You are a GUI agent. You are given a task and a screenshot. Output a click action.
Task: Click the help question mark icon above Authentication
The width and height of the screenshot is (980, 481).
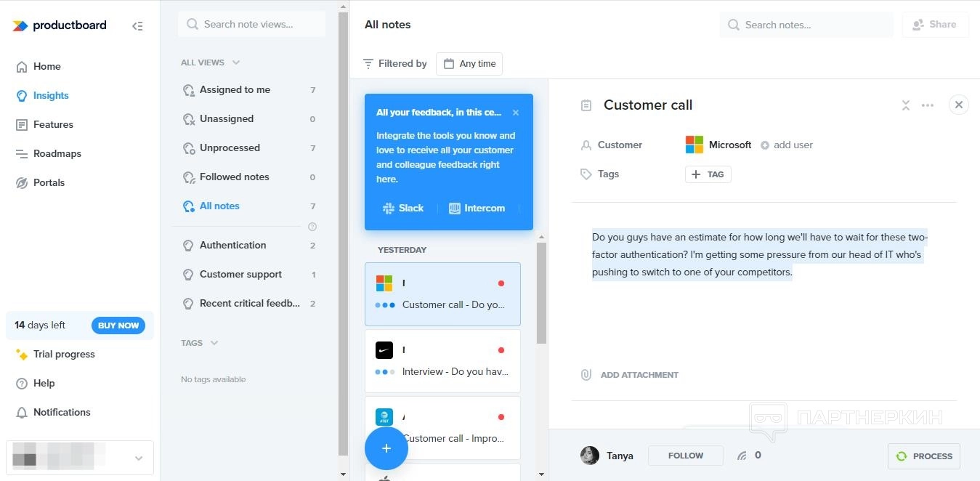pyautogui.click(x=312, y=227)
